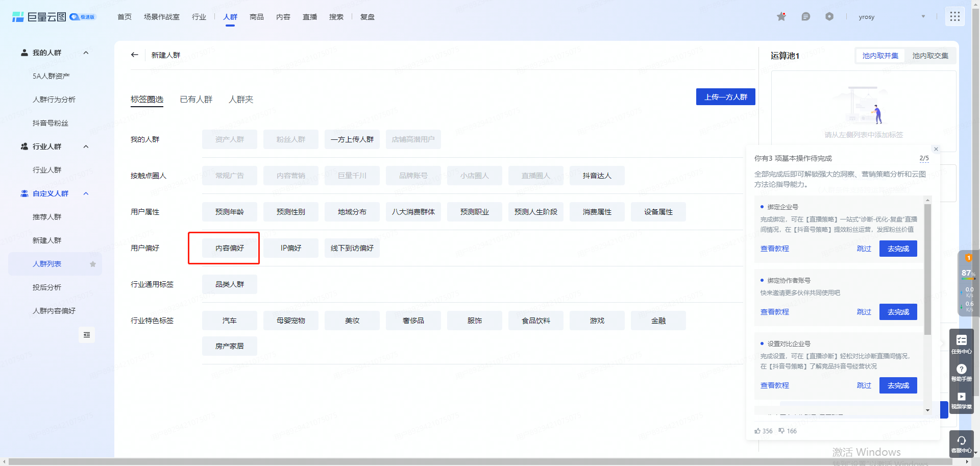Click the 行业人群 group icon

pyautogui.click(x=24, y=146)
